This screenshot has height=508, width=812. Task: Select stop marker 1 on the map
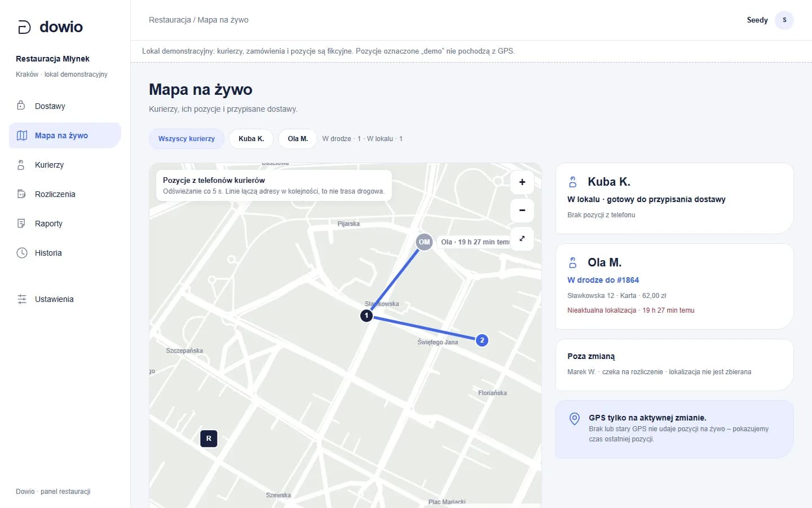(x=367, y=316)
